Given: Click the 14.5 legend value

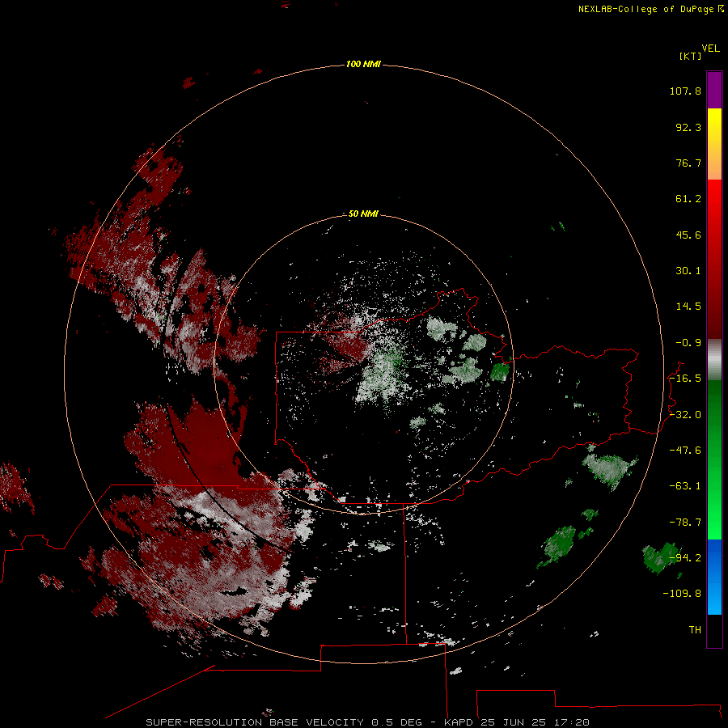Looking at the screenshot, I should [x=688, y=307].
